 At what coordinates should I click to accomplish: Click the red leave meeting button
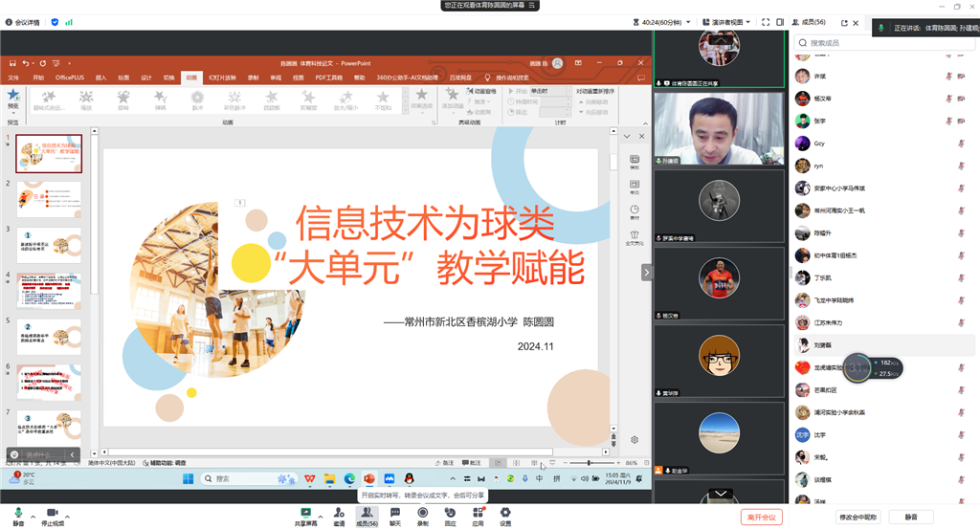761,518
